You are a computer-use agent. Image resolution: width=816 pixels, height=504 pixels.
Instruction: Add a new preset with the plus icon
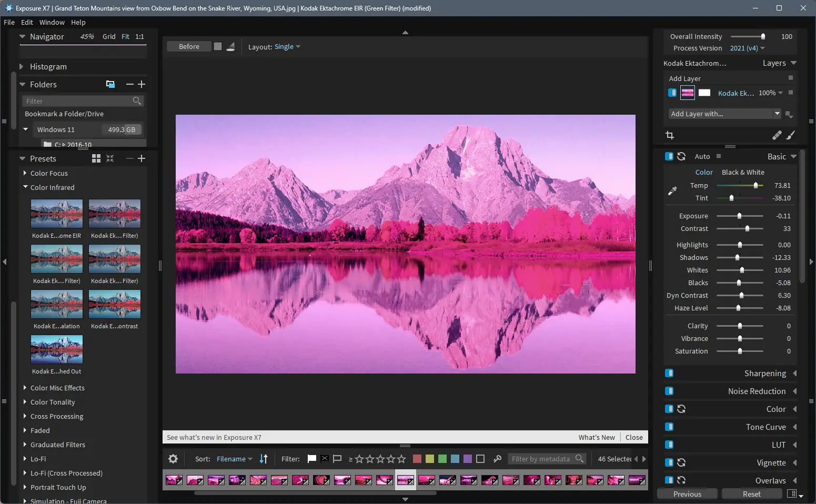142,158
